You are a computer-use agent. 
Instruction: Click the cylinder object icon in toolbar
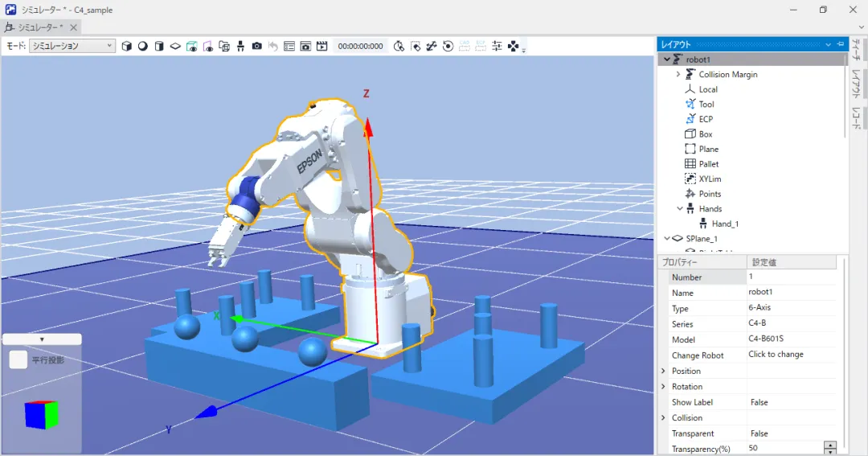point(159,47)
